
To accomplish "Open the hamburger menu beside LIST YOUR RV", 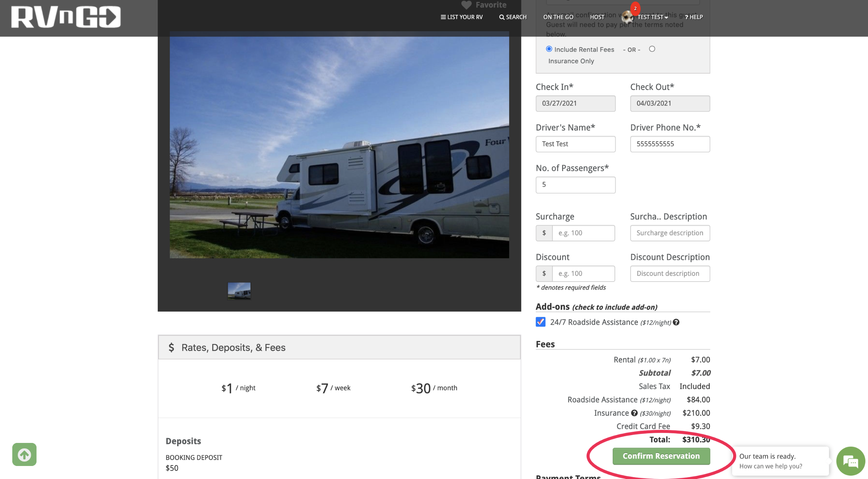I will tap(443, 17).
